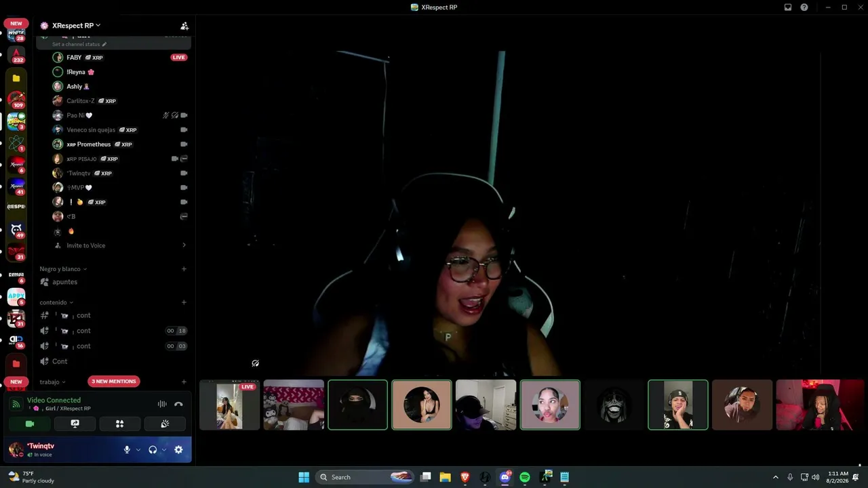The image size is (868, 488).
Task: Show hidden system tray icons
Action: [776, 477]
